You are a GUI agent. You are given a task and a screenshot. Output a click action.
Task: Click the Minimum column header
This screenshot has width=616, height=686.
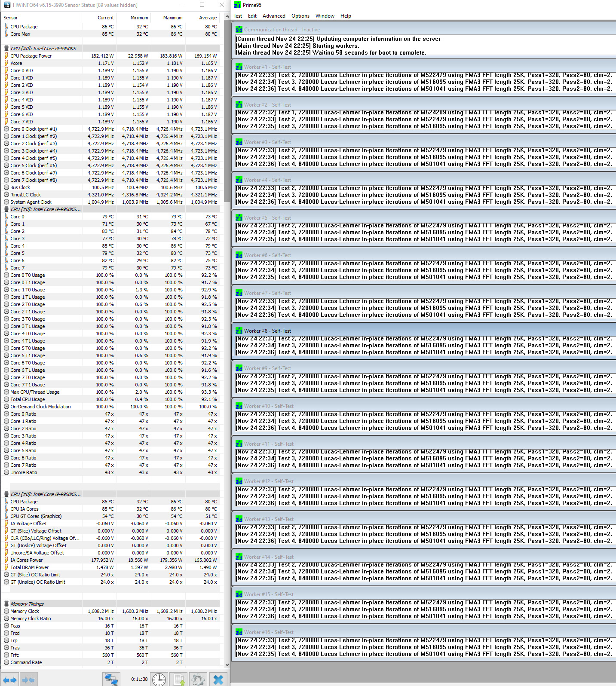point(133,18)
